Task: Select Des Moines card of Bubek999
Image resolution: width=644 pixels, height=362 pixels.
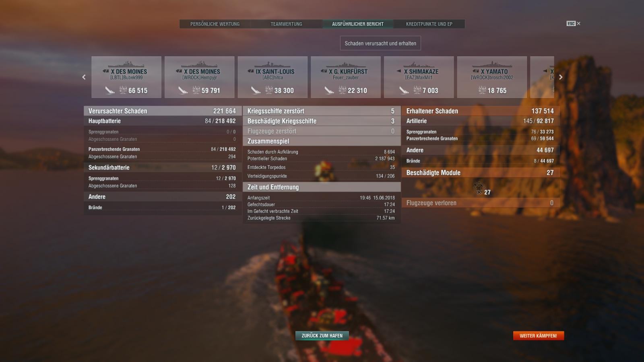Action: 126,77
